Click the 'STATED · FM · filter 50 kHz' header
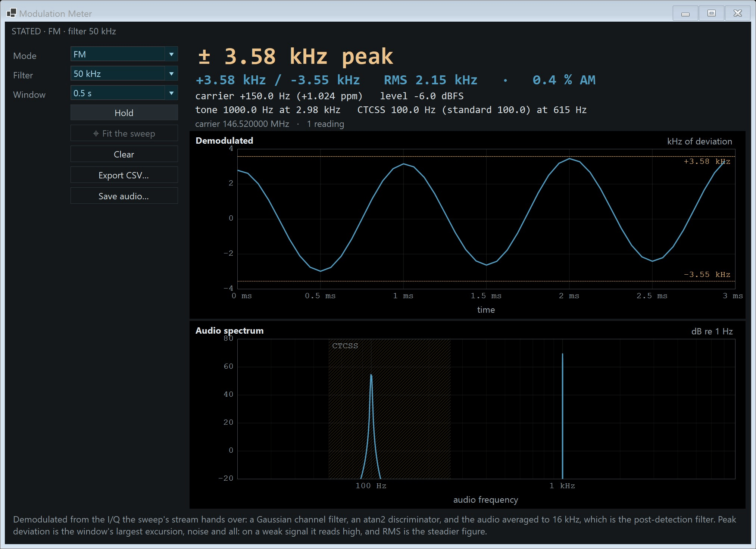Image resolution: width=756 pixels, height=549 pixels. pyautogui.click(x=64, y=31)
